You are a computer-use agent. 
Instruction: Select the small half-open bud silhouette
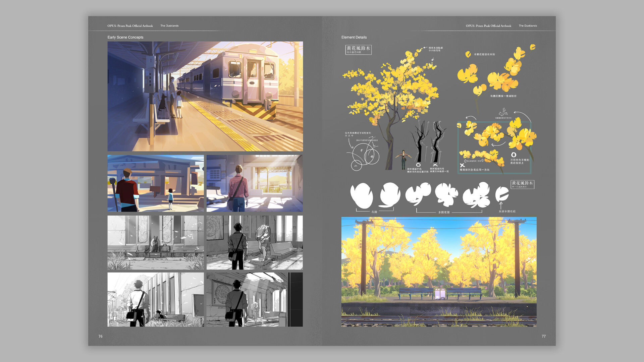click(x=501, y=194)
